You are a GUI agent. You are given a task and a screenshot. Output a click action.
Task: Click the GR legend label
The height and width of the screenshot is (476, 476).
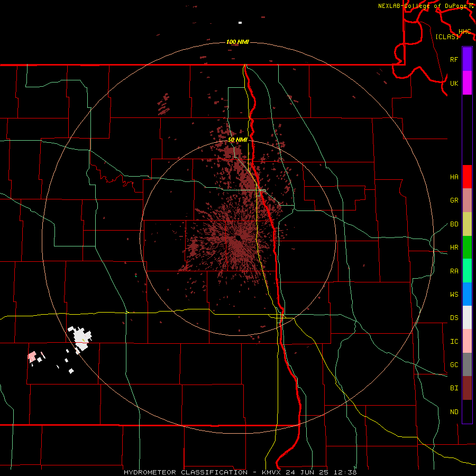[454, 200]
